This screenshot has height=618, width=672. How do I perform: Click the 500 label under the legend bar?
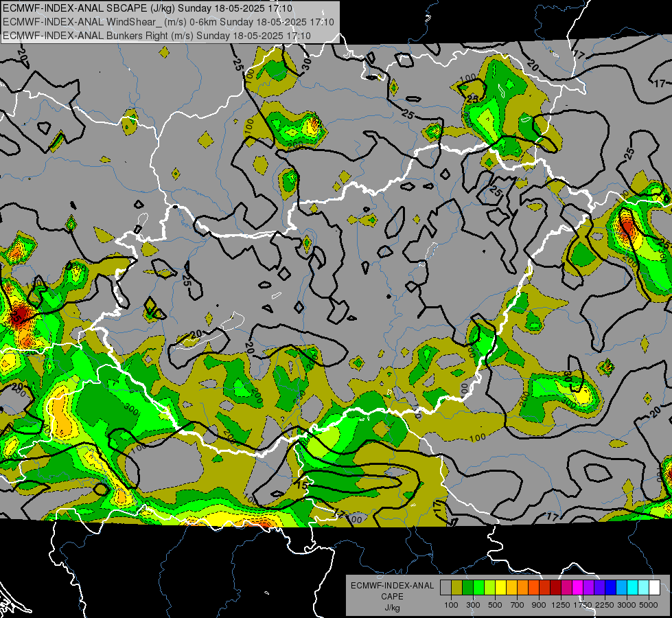tap(495, 605)
